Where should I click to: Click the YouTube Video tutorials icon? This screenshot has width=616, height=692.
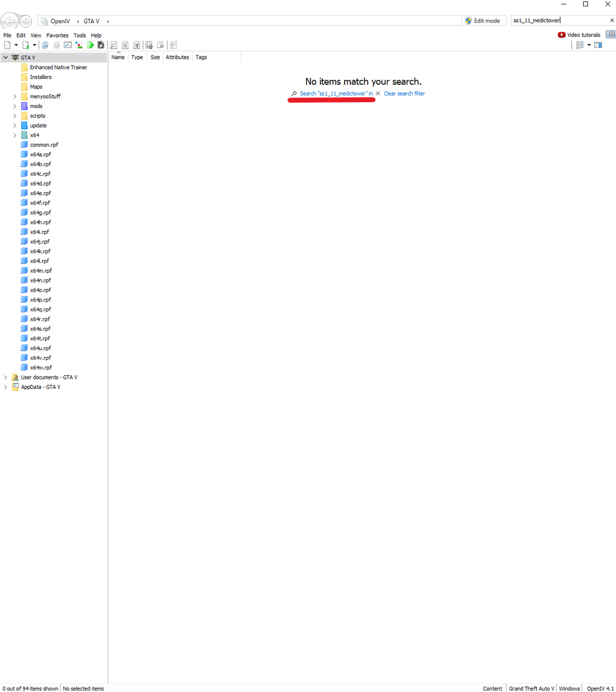click(x=561, y=35)
